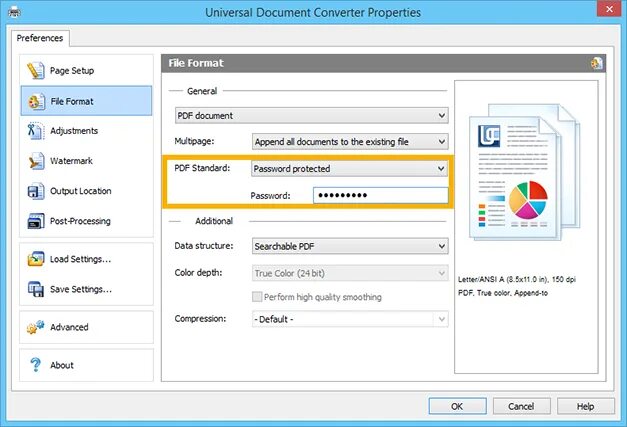Show the About page
The width and height of the screenshot is (627, 427).
86,365
